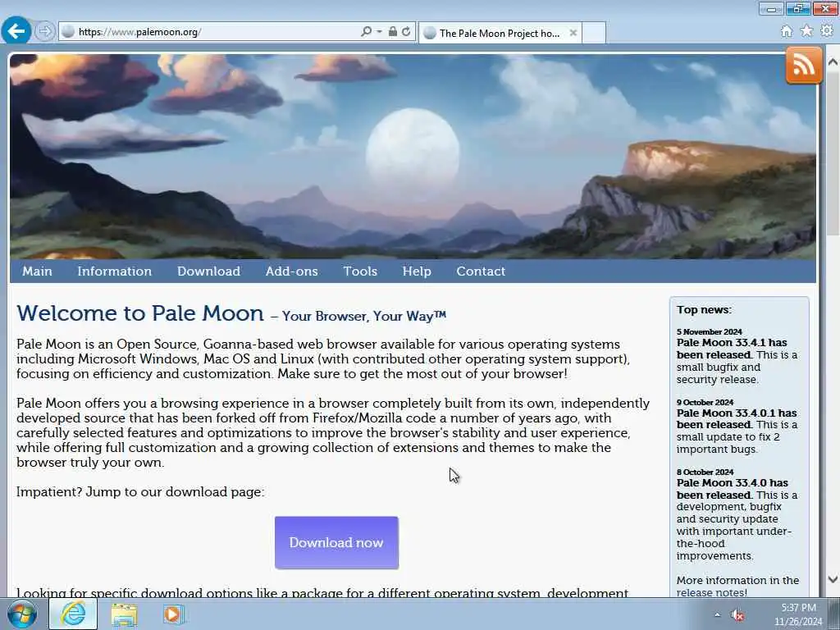This screenshot has width=840, height=630.
Task: Open the Windows Start button
Action: (x=22, y=614)
